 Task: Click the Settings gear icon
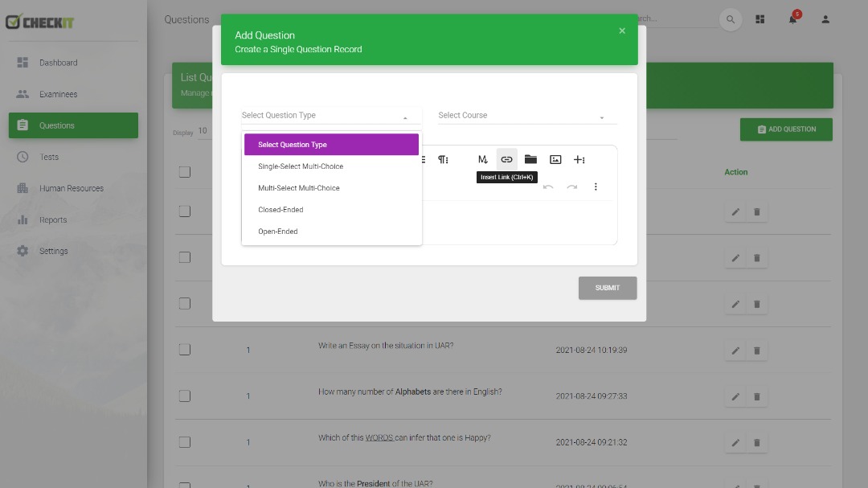(x=23, y=251)
